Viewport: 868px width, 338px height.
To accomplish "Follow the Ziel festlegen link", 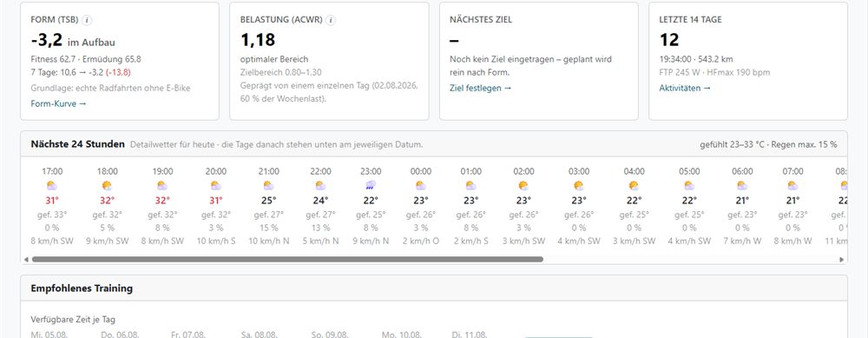I will tap(481, 88).
